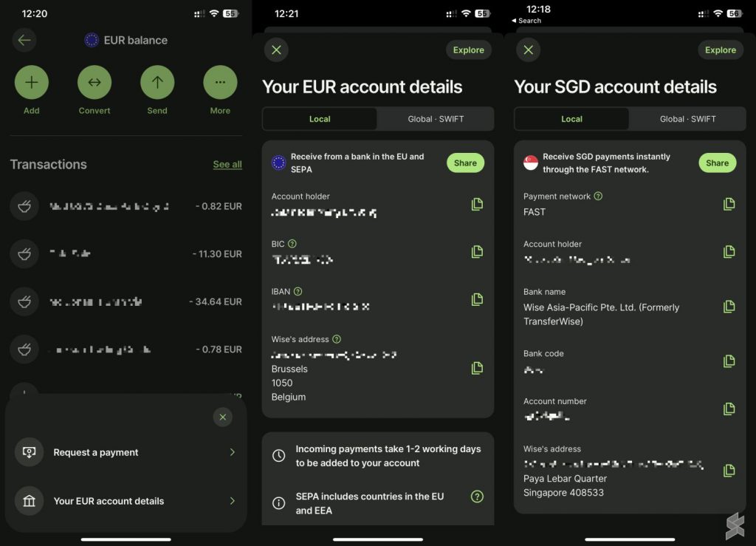Image resolution: width=756 pixels, height=546 pixels.
Task: Copy the EUR BIC code
Action: click(x=477, y=252)
